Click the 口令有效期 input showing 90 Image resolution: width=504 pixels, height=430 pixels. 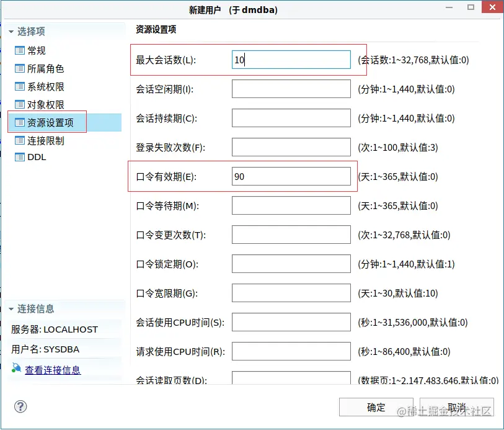(x=291, y=176)
